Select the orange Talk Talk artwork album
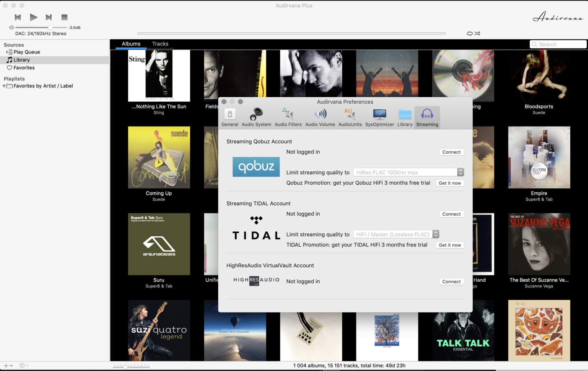The image size is (588, 371). [x=539, y=331]
